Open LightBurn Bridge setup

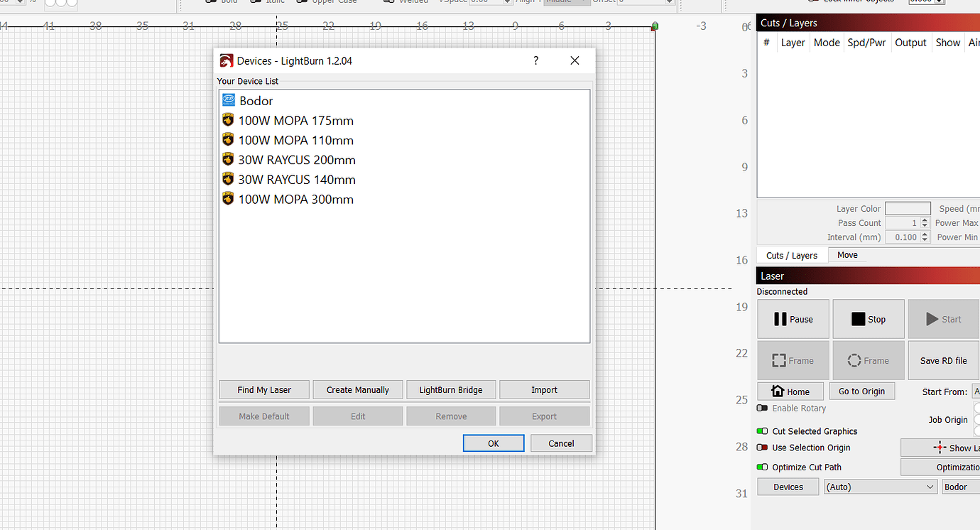pos(451,389)
